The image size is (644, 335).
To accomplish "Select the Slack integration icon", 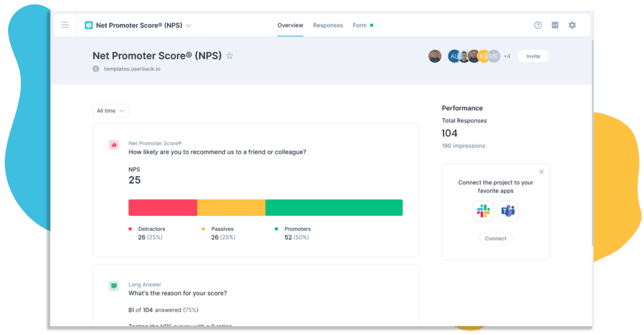I will point(484,211).
